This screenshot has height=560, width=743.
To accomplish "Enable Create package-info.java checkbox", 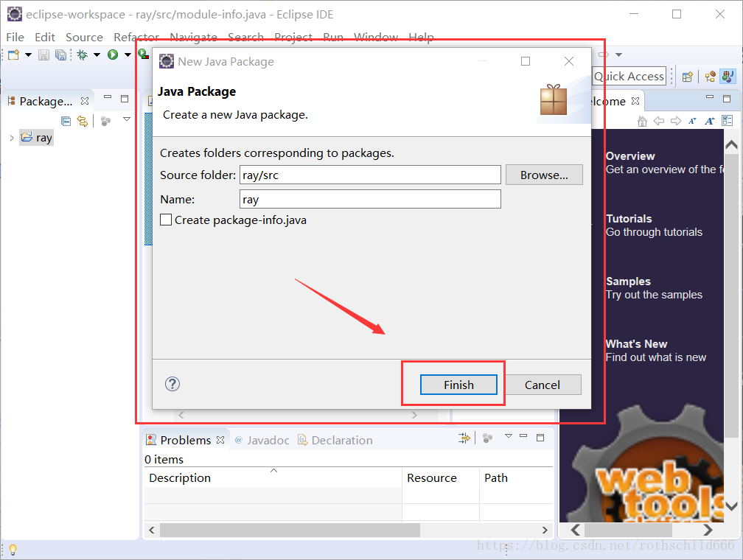I will 166,220.
